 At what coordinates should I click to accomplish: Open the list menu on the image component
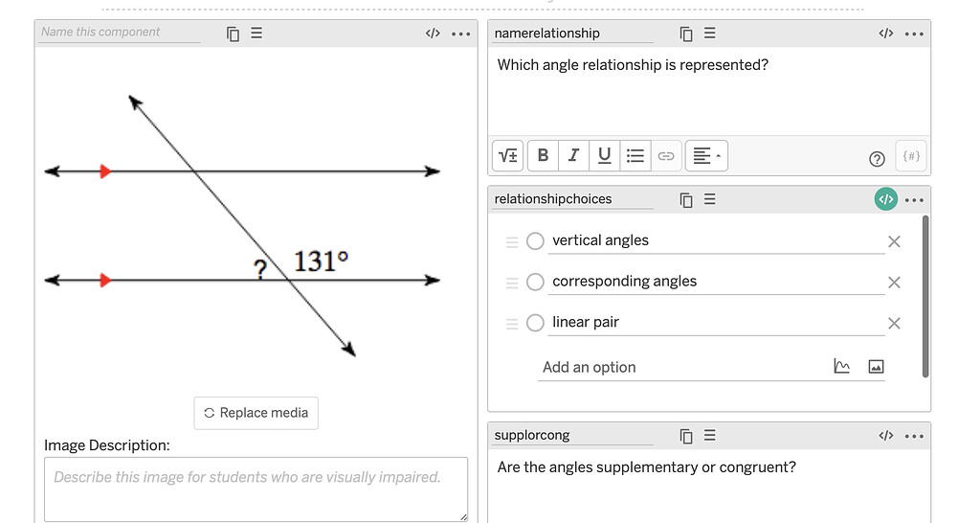click(x=256, y=34)
